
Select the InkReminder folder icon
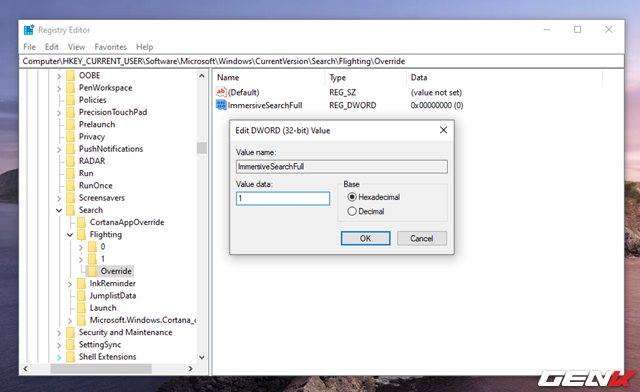(x=82, y=283)
